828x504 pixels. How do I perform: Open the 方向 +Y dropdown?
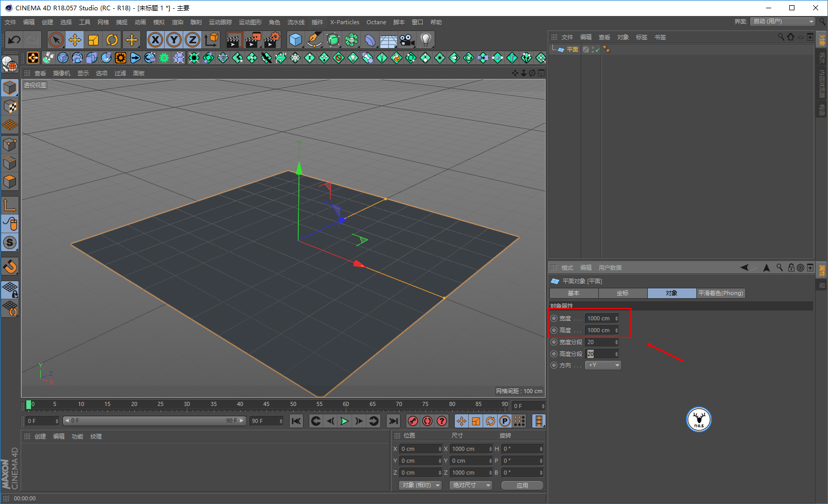[x=603, y=365]
